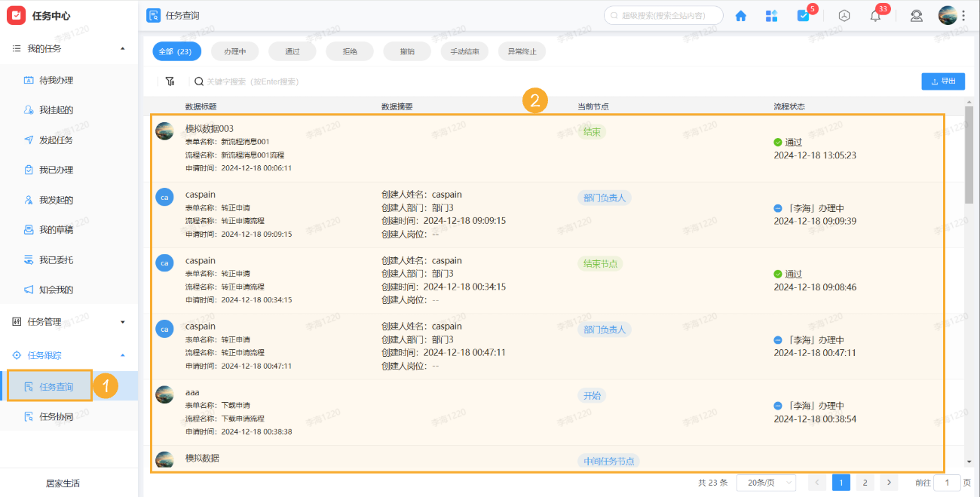Open the 20条/页 page size dropdown
The height and width of the screenshot is (497, 980).
(x=766, y=482)
